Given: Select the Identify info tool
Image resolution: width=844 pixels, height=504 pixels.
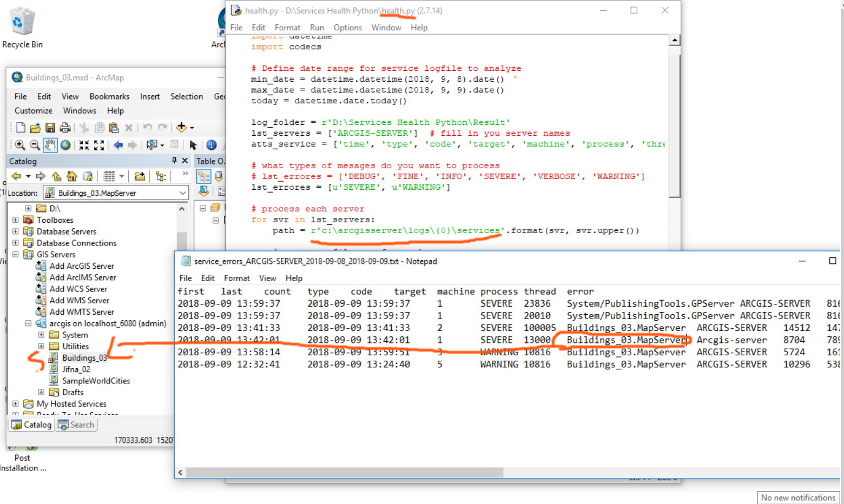Looking at the screenshot, I should (212, 145).
